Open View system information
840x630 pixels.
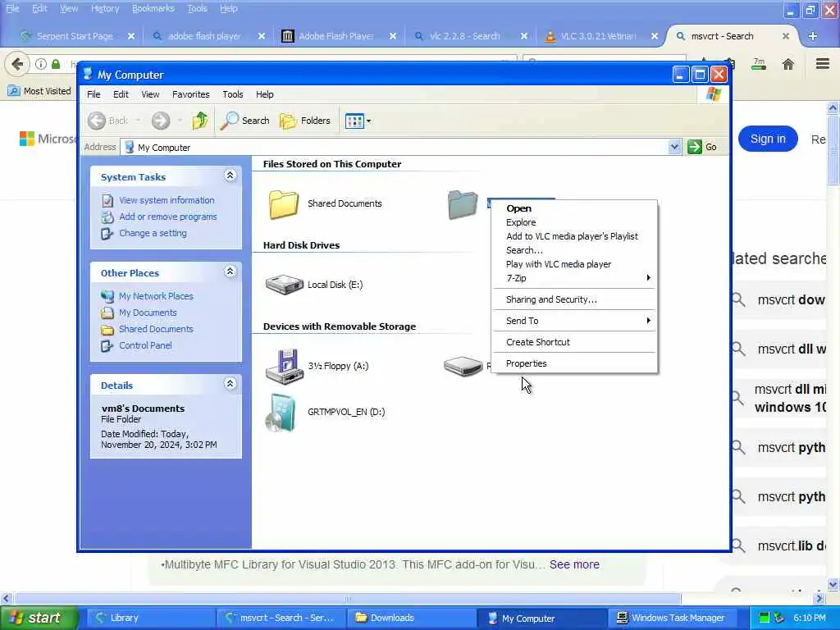pos(167,200)
